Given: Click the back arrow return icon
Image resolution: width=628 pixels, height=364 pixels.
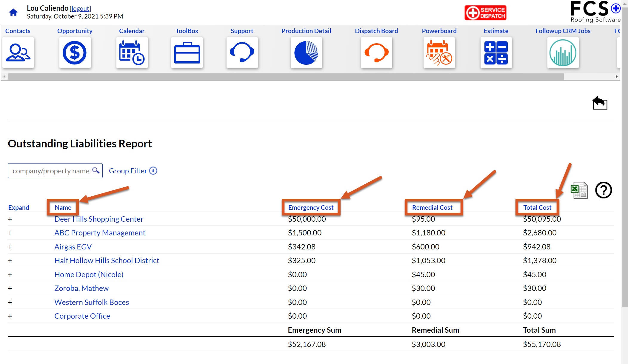Looking at the screenshot, I should [600, 103].
